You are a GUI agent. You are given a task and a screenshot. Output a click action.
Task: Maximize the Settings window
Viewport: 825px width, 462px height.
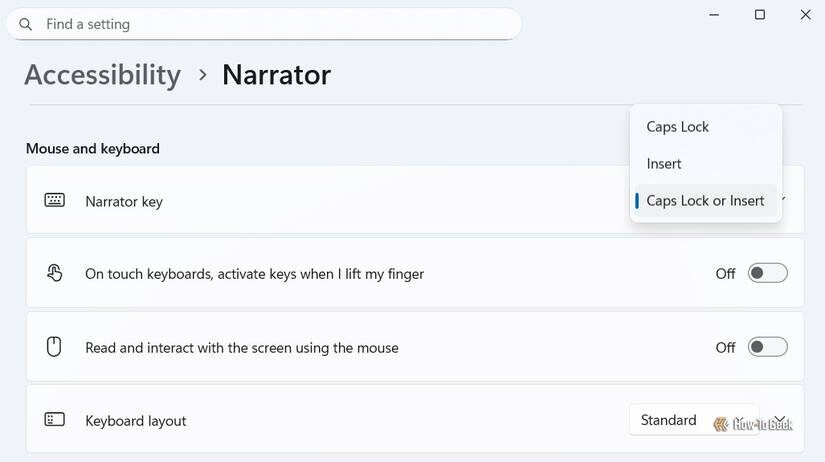click(760, 14)
